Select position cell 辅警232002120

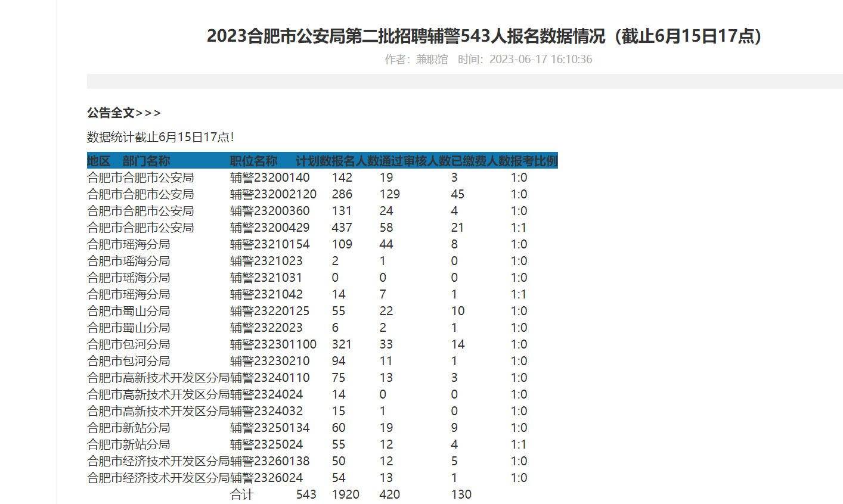[x=274, y=194]
